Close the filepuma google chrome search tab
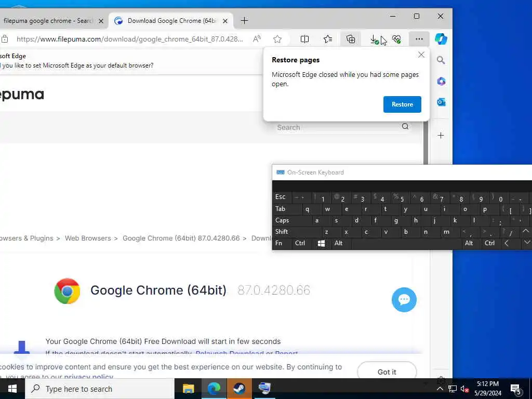The height and width of the screenshot is (399, 532). tap(101, 21)
